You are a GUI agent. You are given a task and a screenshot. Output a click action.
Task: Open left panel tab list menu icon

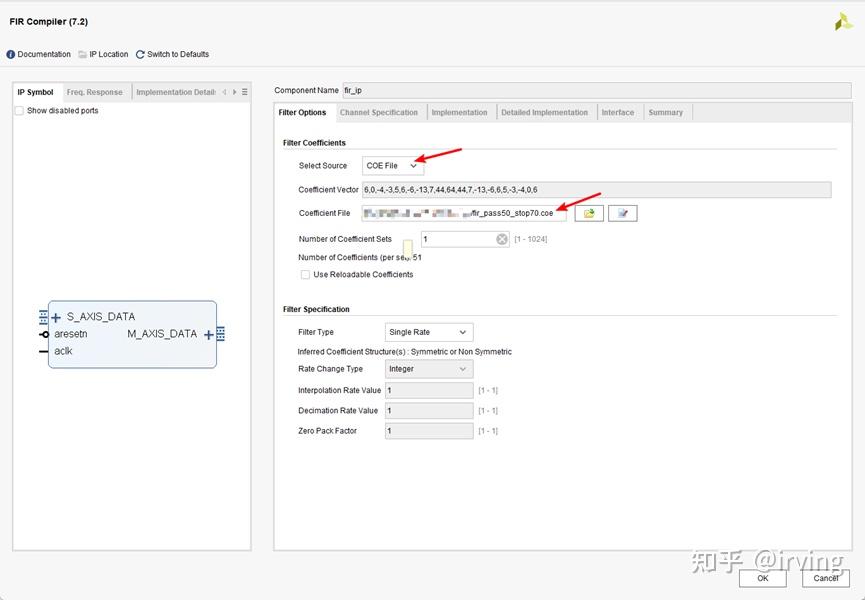point(245,92)
